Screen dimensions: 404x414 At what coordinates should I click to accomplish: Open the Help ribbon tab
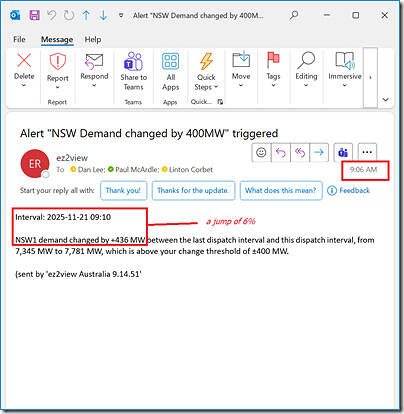[x=93, y=39]
